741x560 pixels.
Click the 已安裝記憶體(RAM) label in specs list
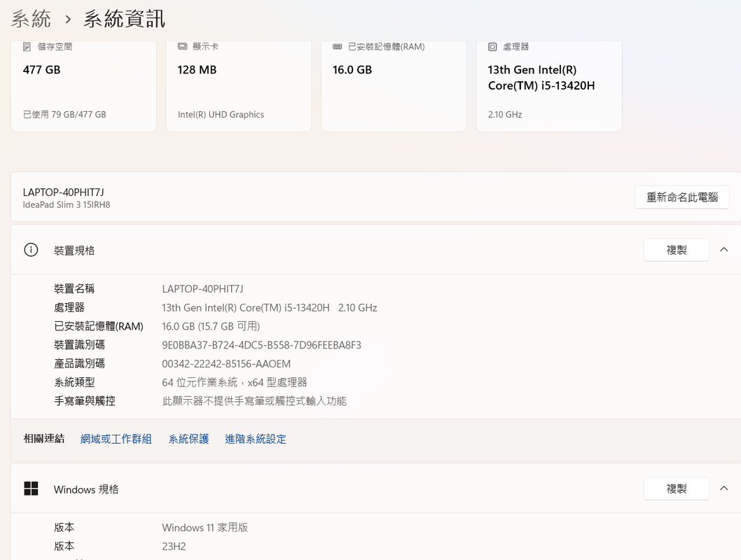[x=98, y=326]
